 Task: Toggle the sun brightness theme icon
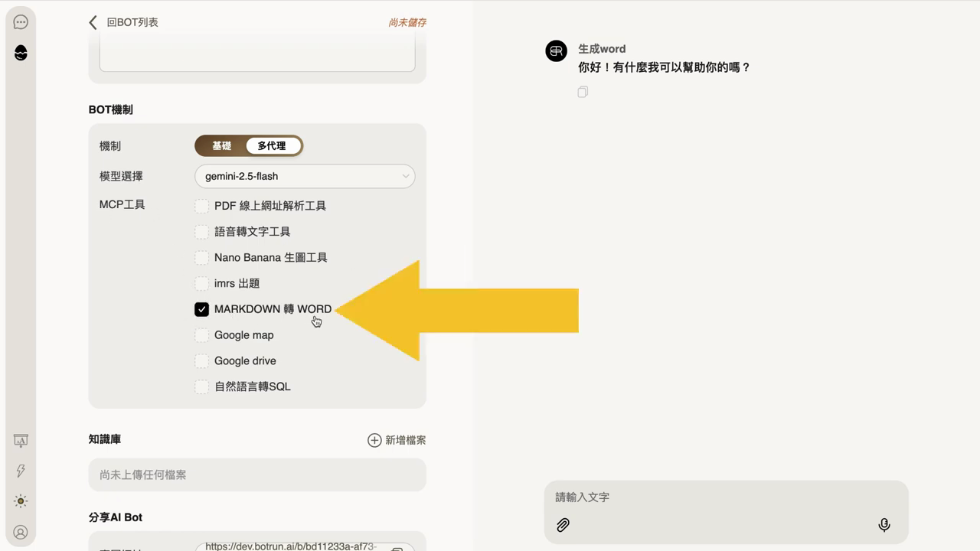(21, 501)
